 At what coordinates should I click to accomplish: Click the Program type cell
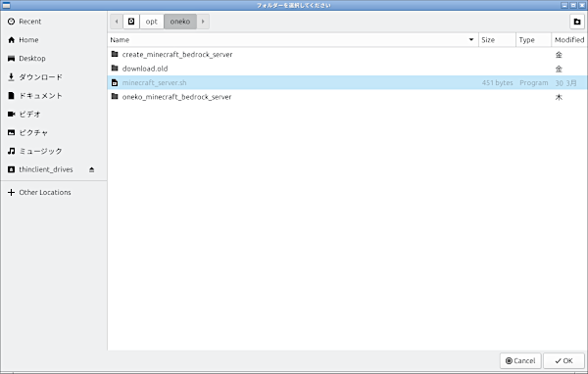(x=534, y=83)
